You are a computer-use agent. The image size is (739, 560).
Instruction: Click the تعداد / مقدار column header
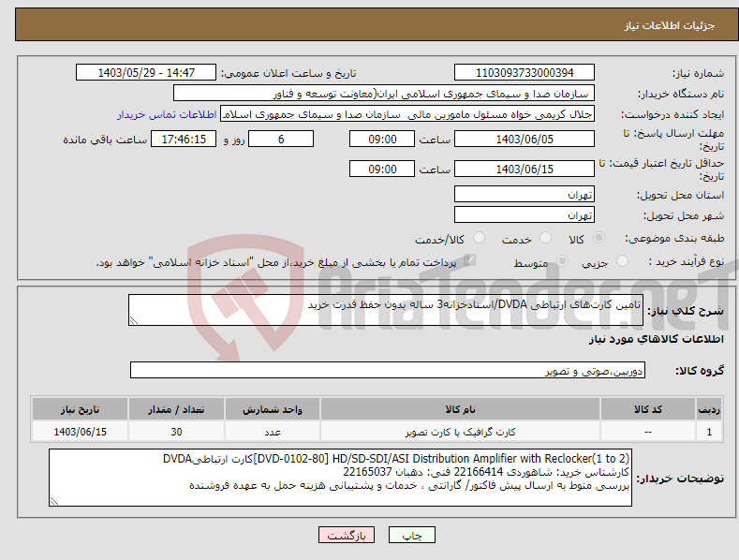tap(176, 409)
